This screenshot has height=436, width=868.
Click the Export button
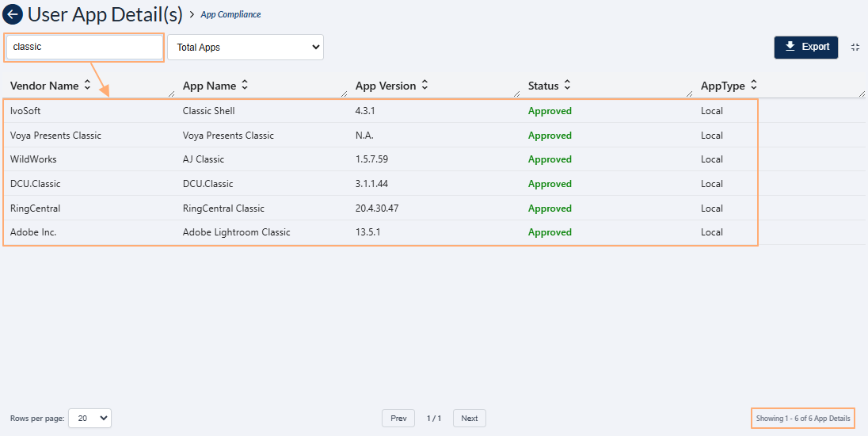pos(805,48)
